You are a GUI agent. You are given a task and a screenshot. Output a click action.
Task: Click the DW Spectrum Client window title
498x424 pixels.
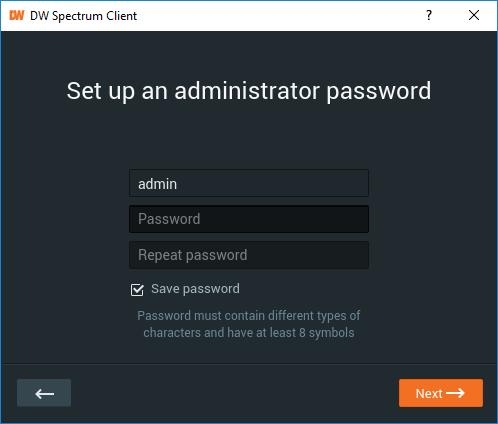pyautogui.click(x=83, y=16)
